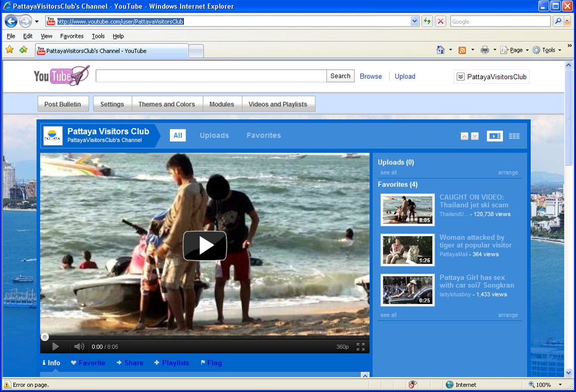Open the Favorites menu in menu bar
Image resolution: width=576 pixels, height=392 pixels.
[72, 36]
